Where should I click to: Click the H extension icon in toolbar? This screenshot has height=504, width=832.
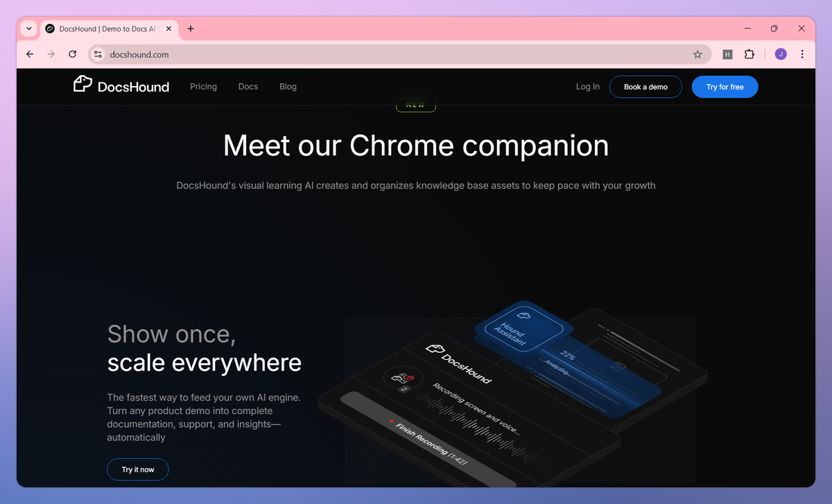pos(727,54)
